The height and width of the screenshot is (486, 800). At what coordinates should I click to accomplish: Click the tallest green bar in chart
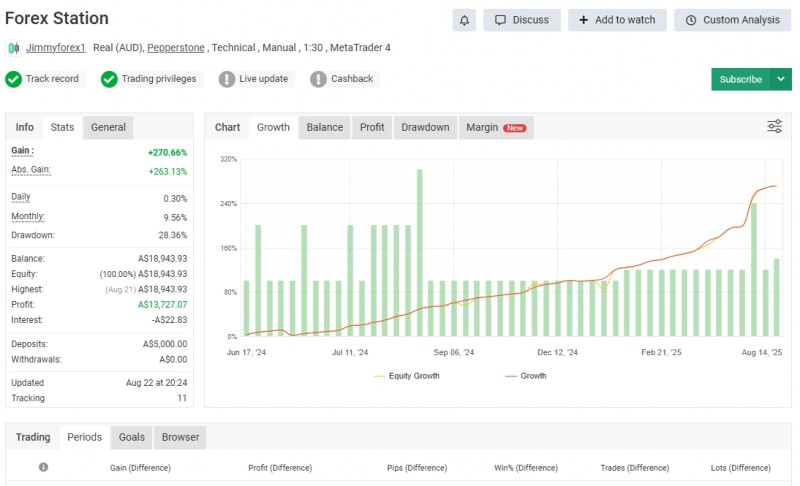(419, 252)
